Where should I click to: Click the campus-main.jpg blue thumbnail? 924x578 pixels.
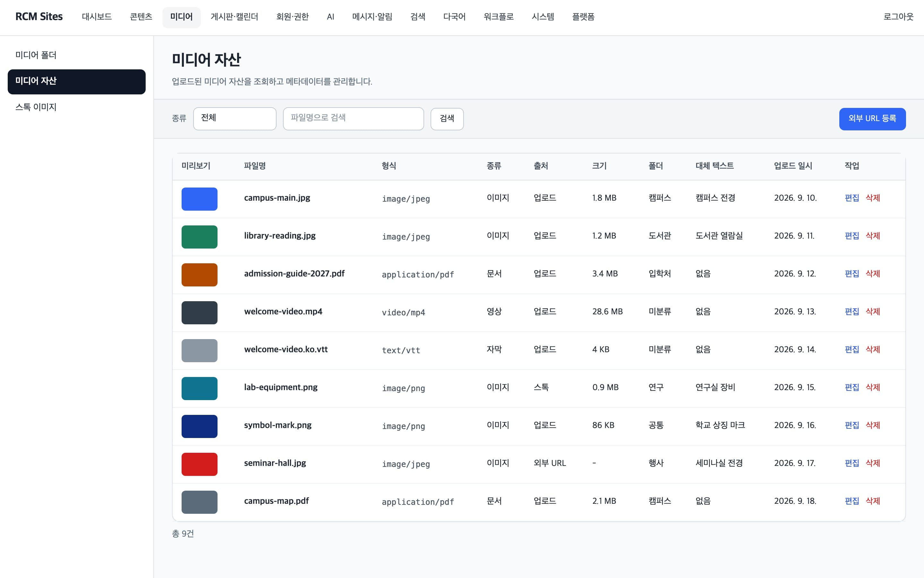click(199, 199)
